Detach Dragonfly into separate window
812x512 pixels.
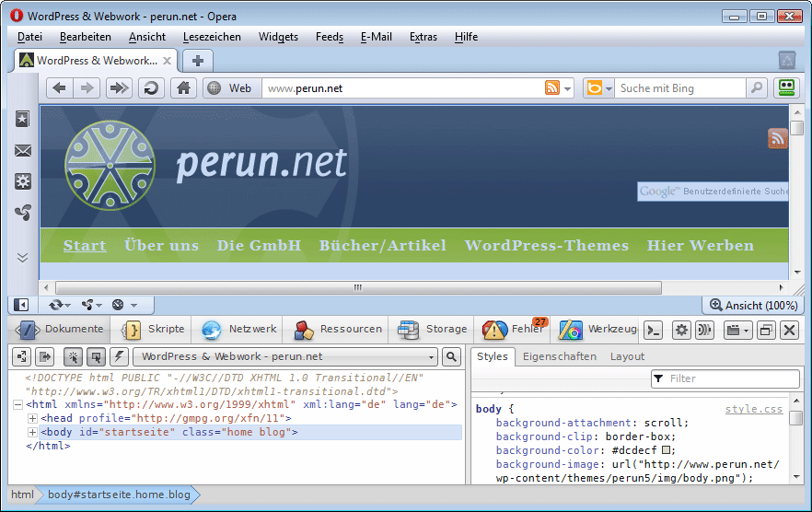[765, 330]
